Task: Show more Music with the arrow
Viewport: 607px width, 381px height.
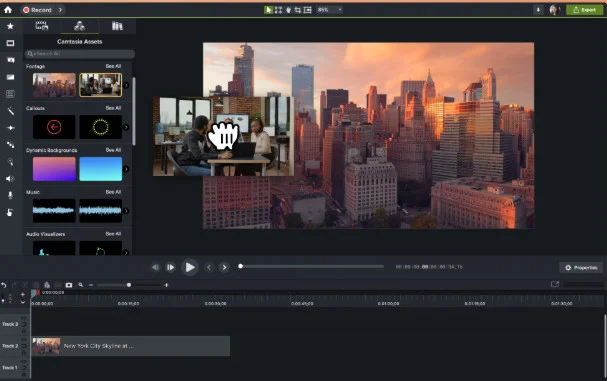Action: tap(126, 211)
